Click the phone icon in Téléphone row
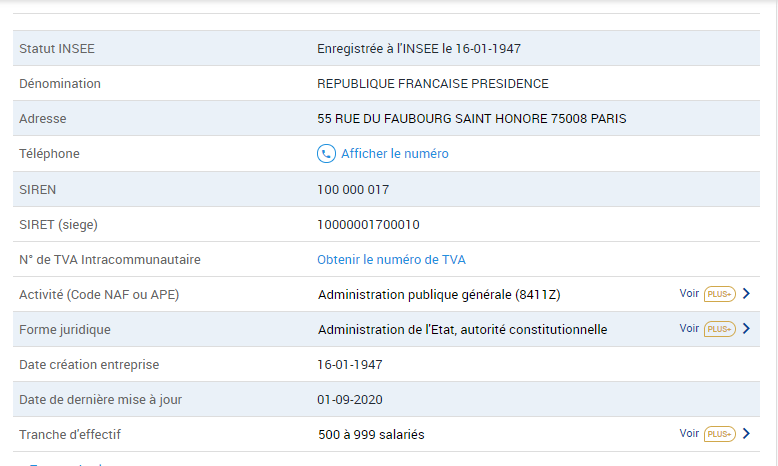Screen dimensions: 778x466 coord(326,154)
